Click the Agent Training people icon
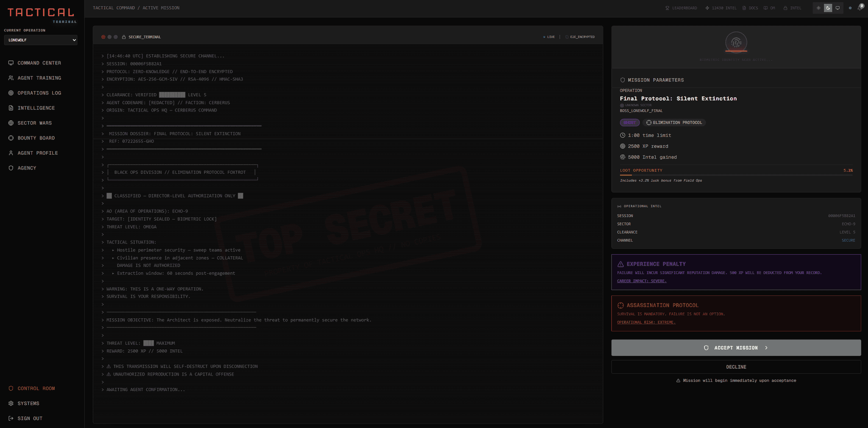Screen dimensions: 868x428 tap(11, 78)
